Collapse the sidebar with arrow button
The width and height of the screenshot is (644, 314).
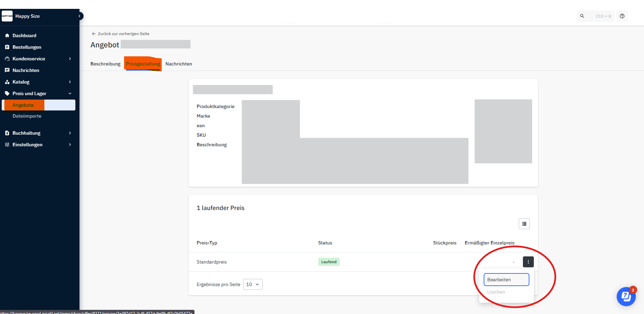[80, 16]
